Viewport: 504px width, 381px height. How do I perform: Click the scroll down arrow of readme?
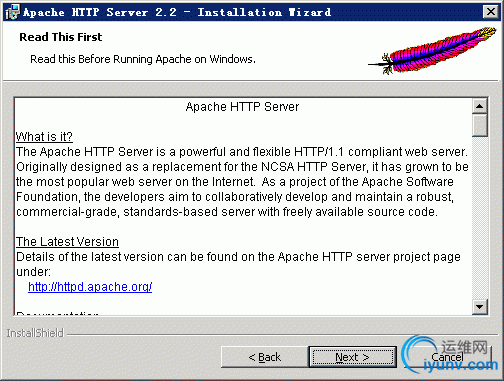pyautogui.click(x=480, y=307)
